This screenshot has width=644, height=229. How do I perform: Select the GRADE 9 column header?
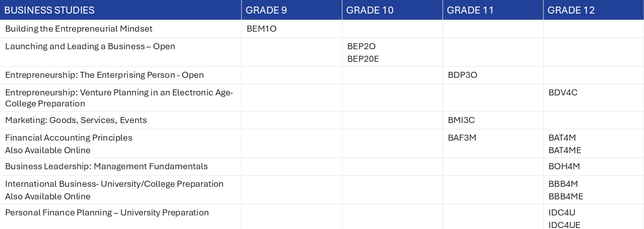tap(292, 10)
